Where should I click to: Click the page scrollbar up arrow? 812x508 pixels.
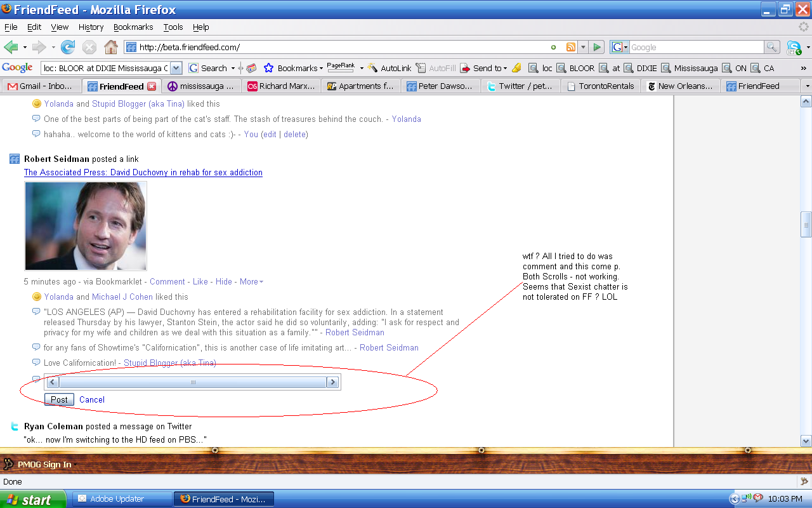tap(806, 102)
